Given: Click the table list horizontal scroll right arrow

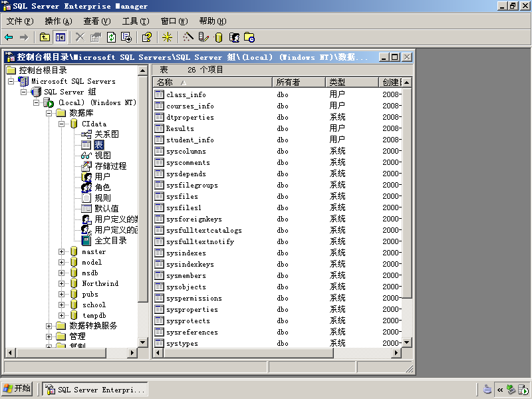Looking at the screenshot, I should (x=396, y=353).
